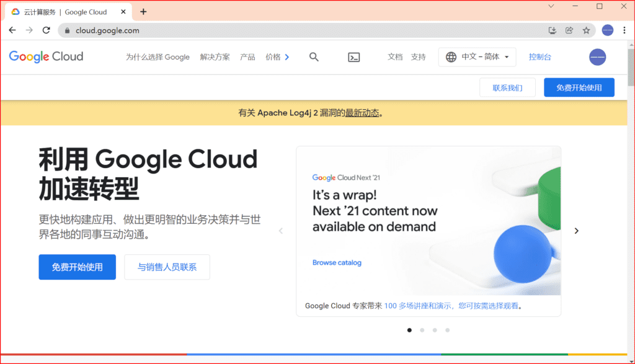Select the second carousel dot
Image resolution: width=635 pixels, height=364 pixels.
tap(422, 330)
